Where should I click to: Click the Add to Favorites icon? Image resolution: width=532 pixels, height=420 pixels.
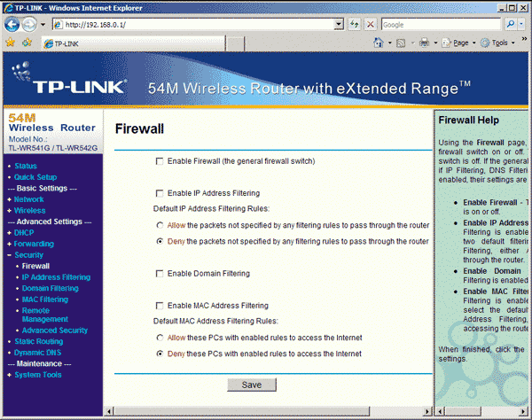pos(27,43)
